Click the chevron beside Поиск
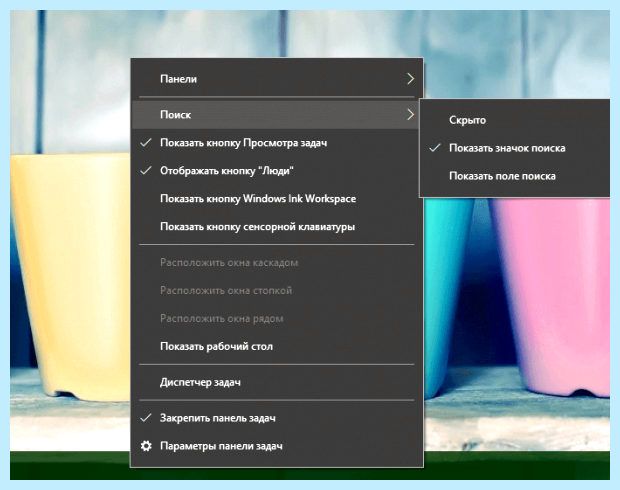Viewport: 620px width, 490px height. point(410,115)
